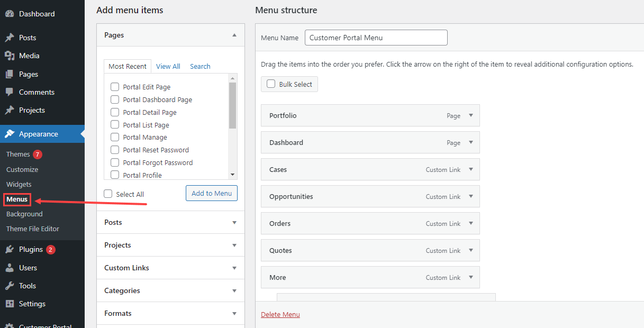Check the Portal Edit Page checkbox
Screen dimensions: 644x328
(x=114, y=87)
